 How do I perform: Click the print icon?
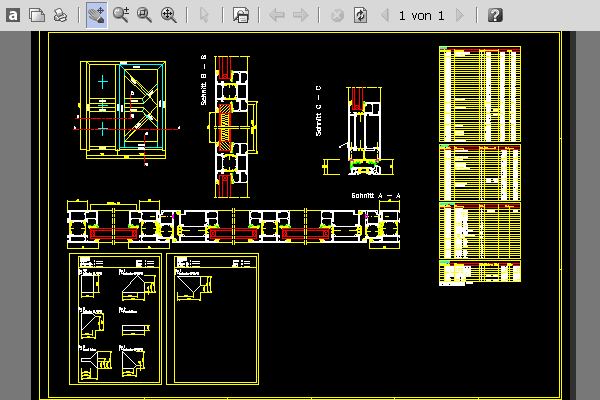(x=61, y=15)
